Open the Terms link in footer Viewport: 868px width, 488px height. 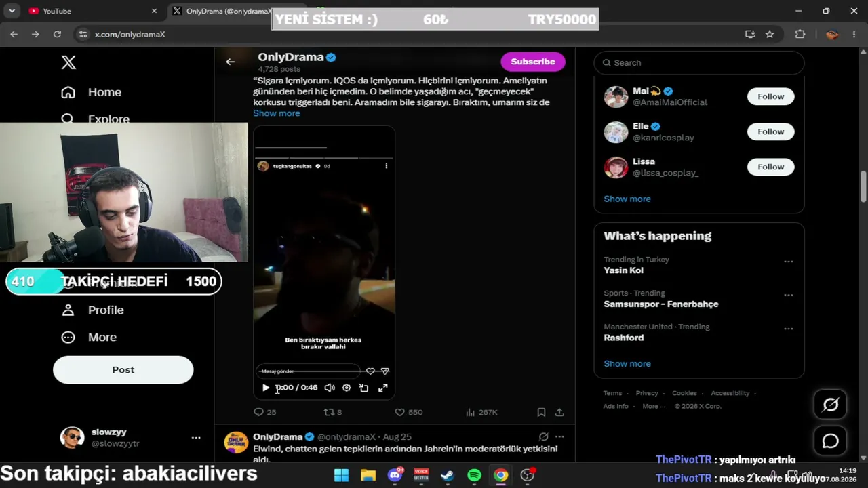tap(612, 393)
